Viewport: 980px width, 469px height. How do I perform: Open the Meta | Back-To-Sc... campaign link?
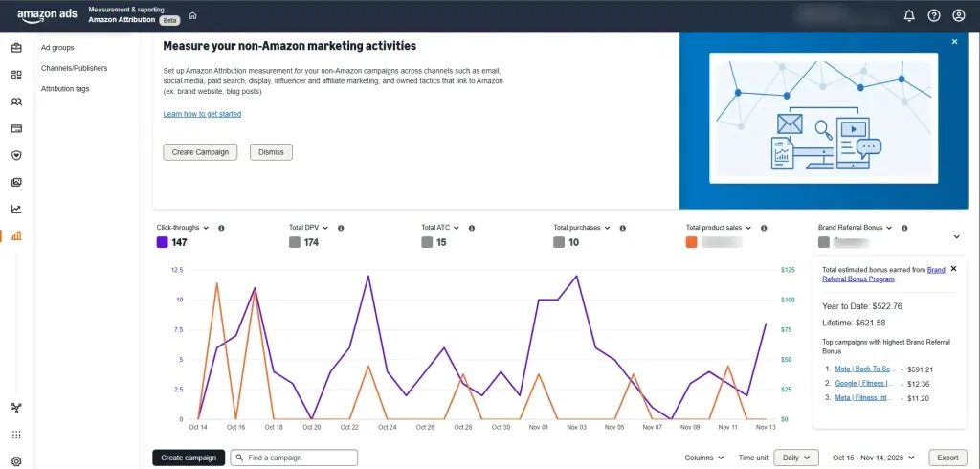point(865,368)
